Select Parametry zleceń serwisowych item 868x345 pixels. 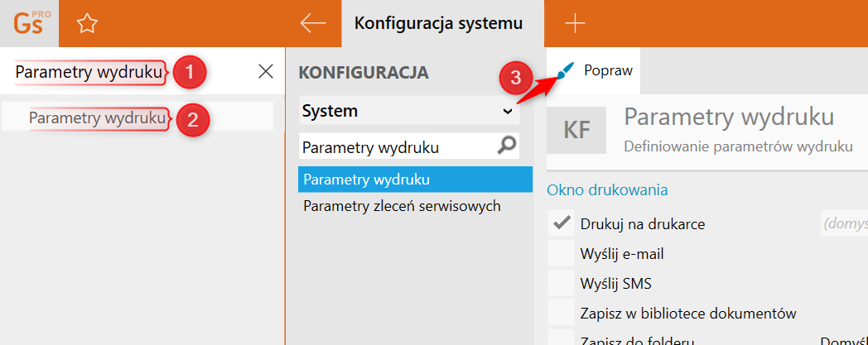pyautogui.click(x=402, y=206)
